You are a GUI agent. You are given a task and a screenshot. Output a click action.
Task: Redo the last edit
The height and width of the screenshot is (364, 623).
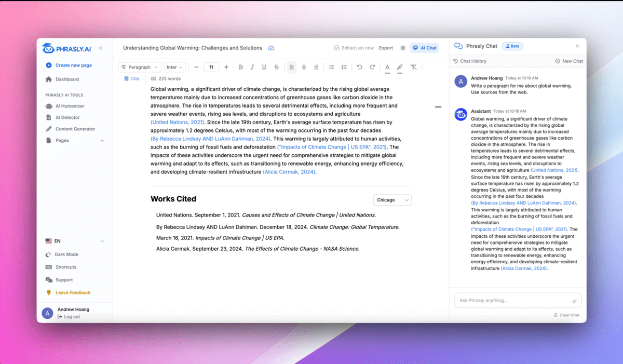(372, 67)
